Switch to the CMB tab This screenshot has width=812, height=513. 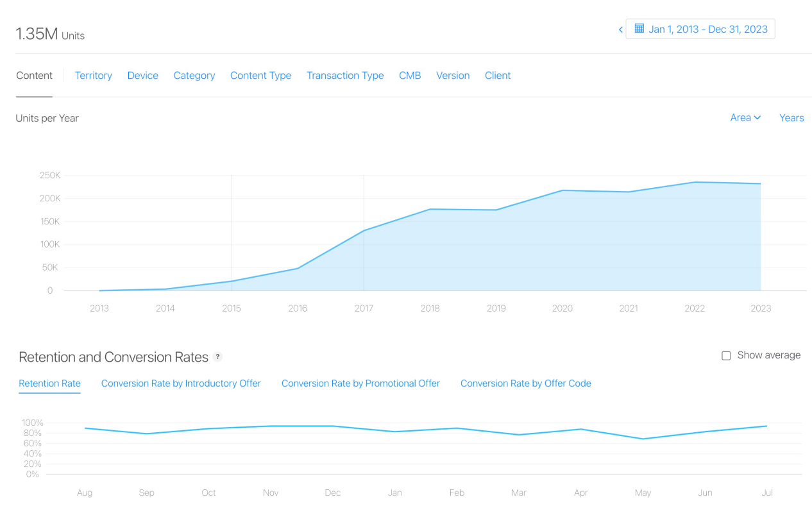click(x=410, y=76)
